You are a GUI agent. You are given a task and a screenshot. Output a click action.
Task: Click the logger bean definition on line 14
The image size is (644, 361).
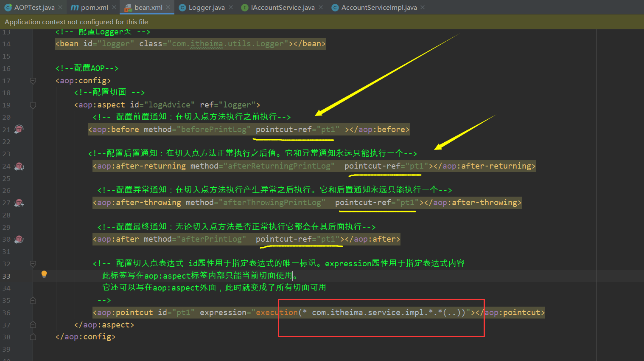tap(190, 44)
